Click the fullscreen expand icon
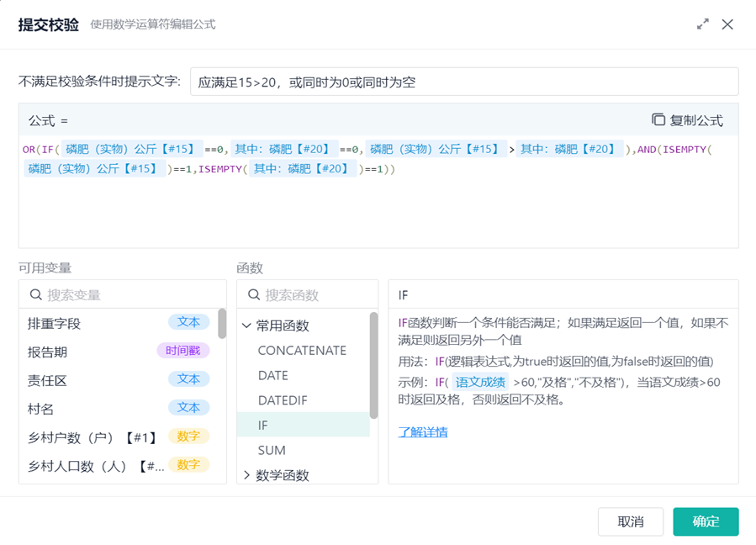Viewport: 756px width, 545px height. click(x=703, y=24)
